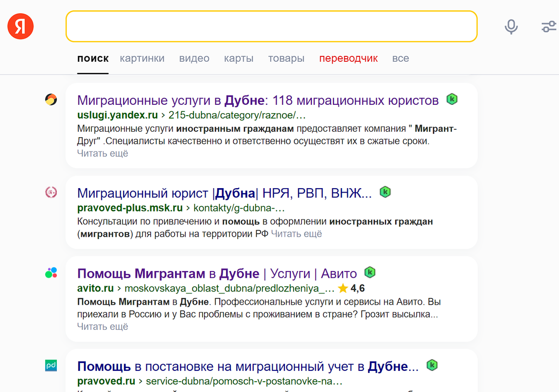Viewport: 559px width, 392px height.
Task: Switch to the "картинки" tab
Action: tap(142, 58)
